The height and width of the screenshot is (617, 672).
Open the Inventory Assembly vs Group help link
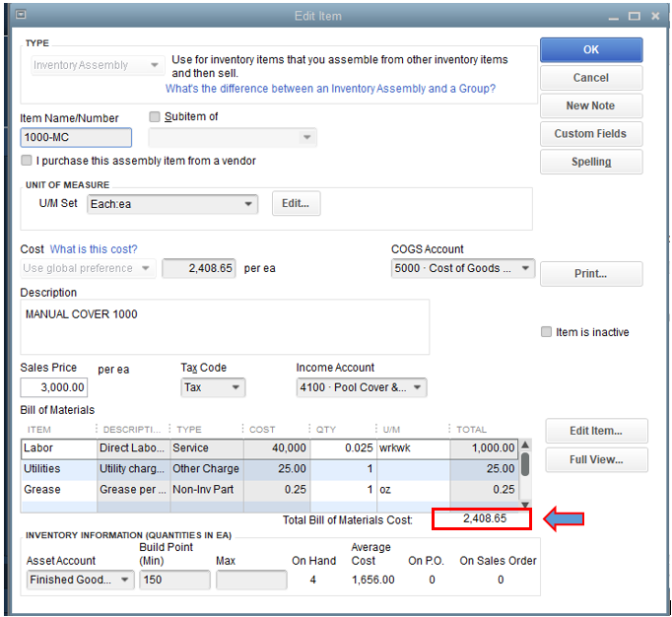(x=330, y=89)
